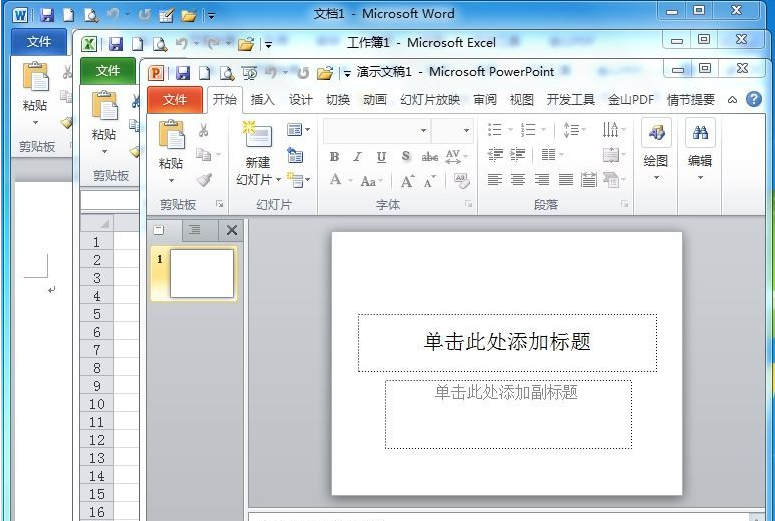Toggle center text alignment in PowerPoint

coord(518,179)
